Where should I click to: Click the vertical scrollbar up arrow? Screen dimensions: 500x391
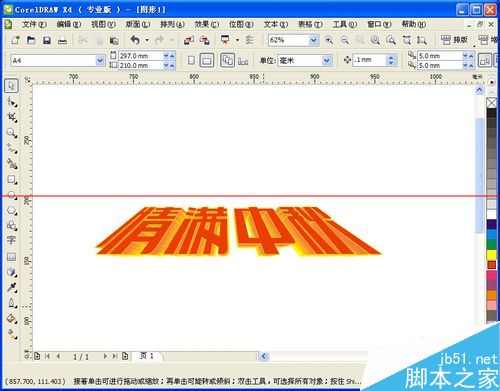[x=479, y=89]
